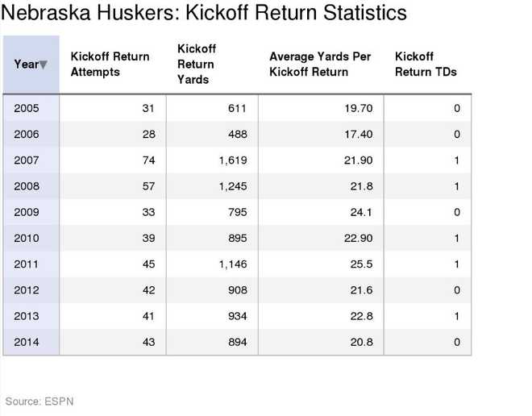Select the 1,619 return yards value
The image size is (532, 416).
point(232,160)
